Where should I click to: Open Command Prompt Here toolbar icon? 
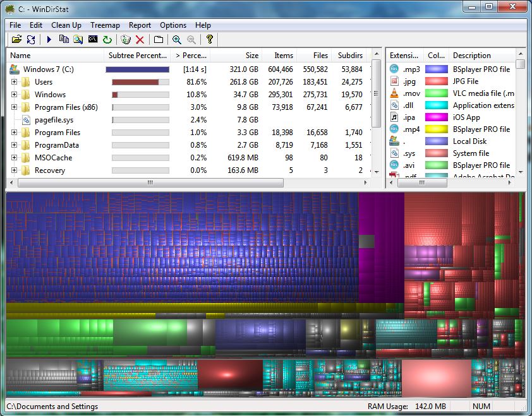93,39
